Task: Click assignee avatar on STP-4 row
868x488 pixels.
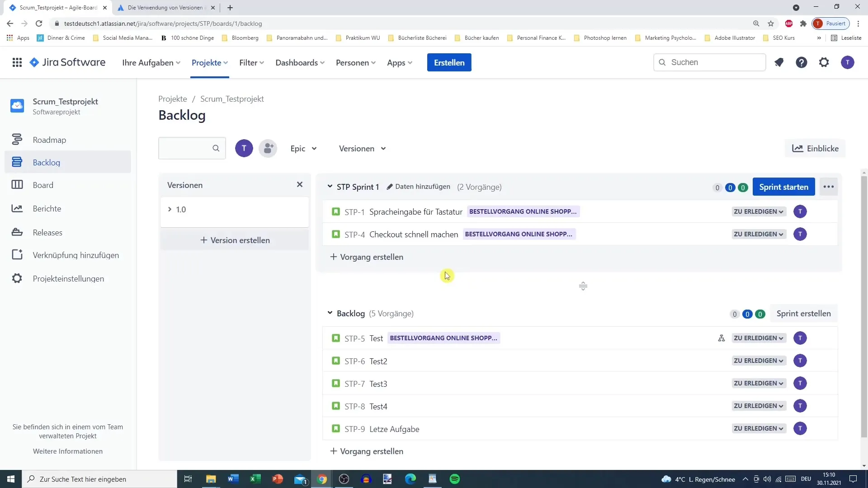Action: (x=800, y=234)
